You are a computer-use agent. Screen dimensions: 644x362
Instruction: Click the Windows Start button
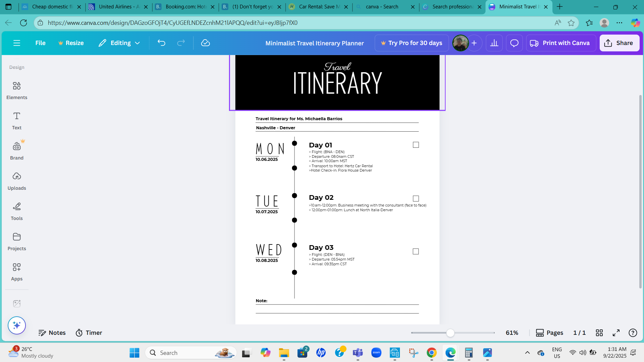(134, 353)
